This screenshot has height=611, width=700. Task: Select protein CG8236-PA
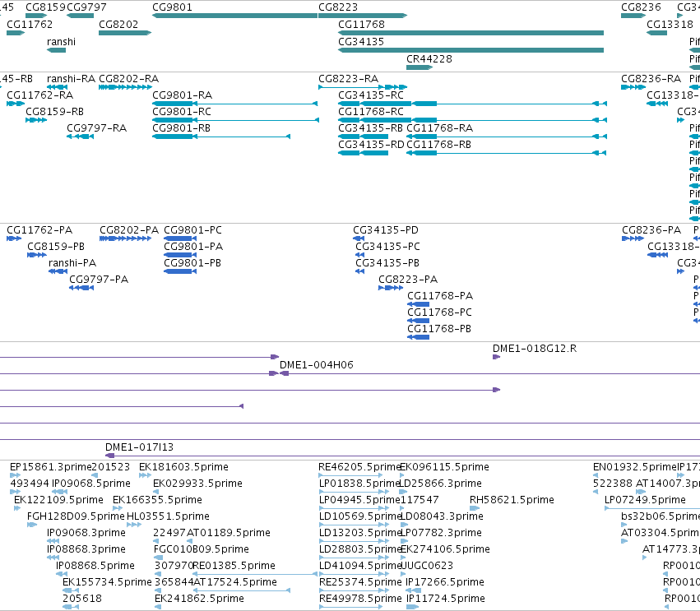pos(651,230)
